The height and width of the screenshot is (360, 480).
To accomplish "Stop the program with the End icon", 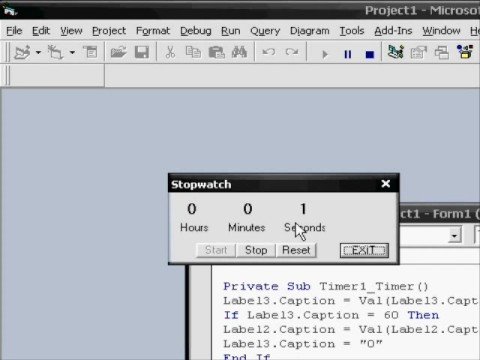I will 370,54.
